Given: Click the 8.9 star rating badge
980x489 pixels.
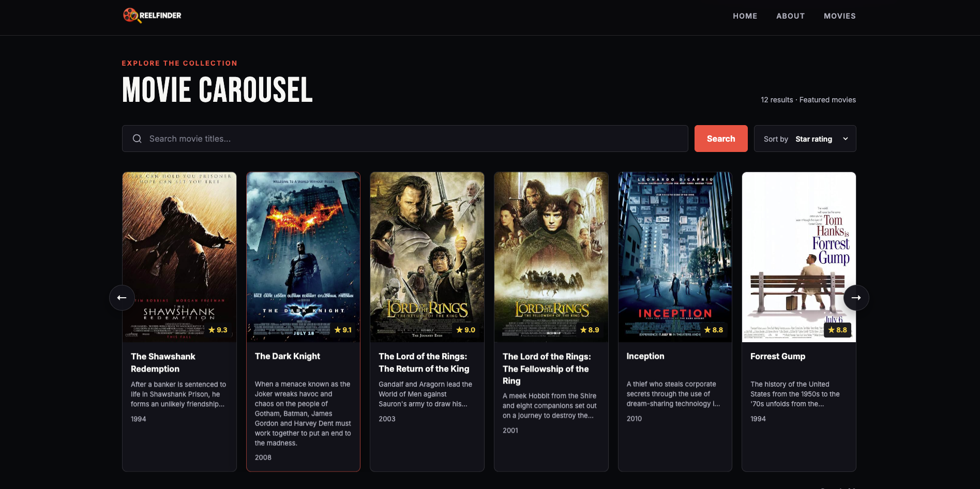Looking at the screenshot, I should (590, 330).
